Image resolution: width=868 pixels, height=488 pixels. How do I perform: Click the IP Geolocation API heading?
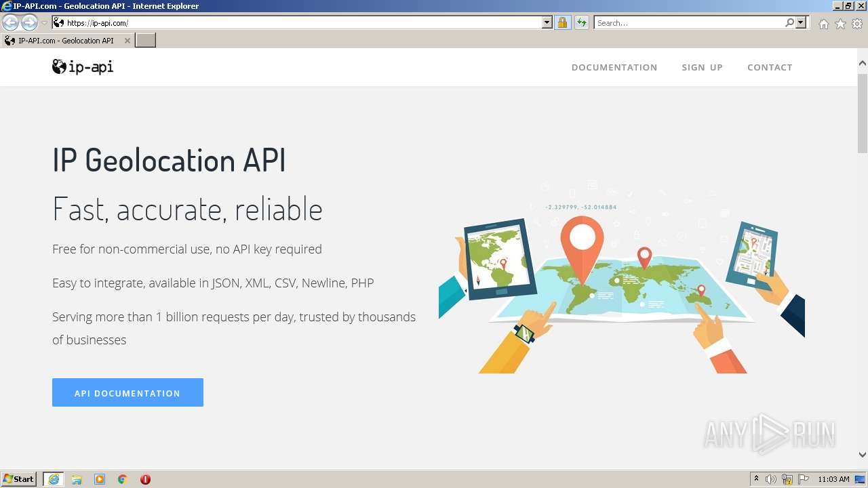click(170, 161)
